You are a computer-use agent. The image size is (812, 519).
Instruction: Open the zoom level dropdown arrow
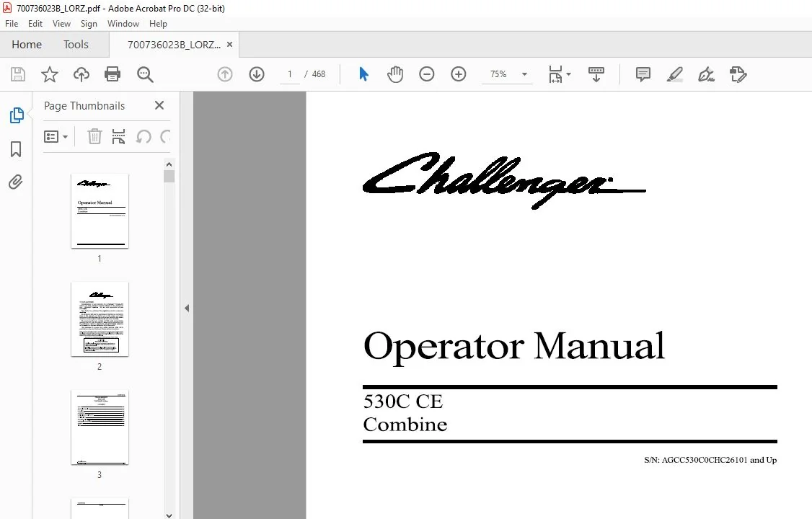524,74
